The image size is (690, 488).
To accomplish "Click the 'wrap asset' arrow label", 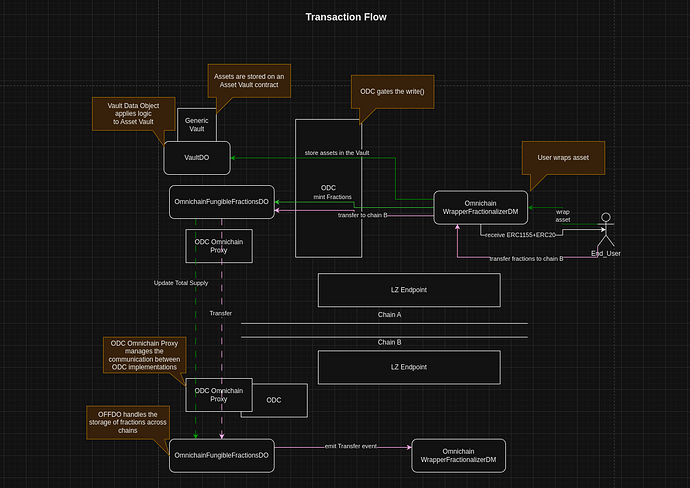I will [563, 216].
